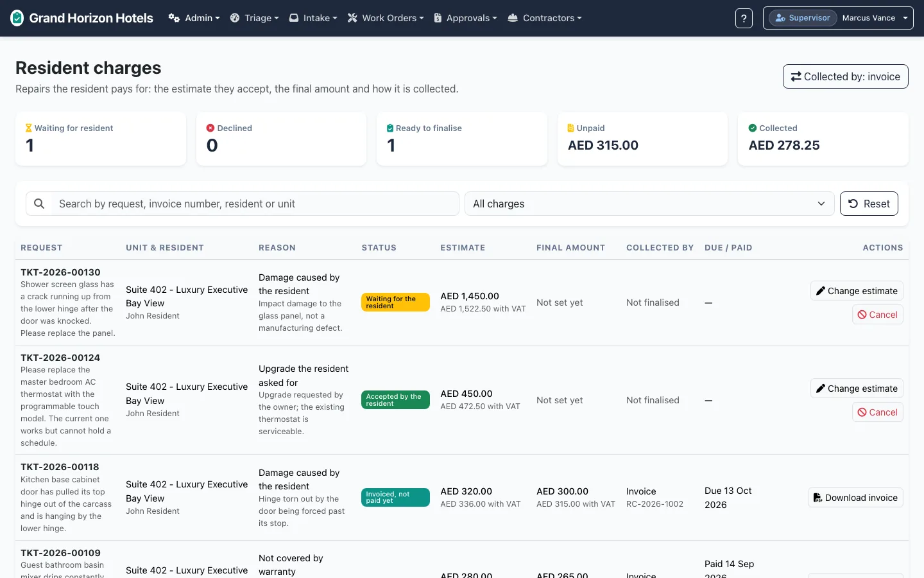Click the Accepted by the resident status badge
This screenshot has height=578, width=924.
click(x=395, y=400)
